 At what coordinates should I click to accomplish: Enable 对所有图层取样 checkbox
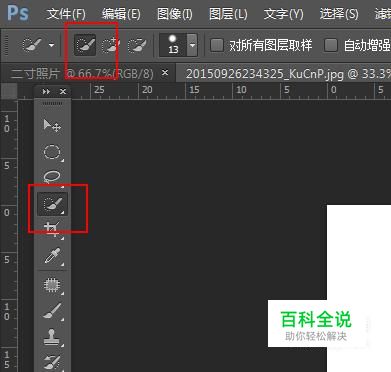click(x=217, y=45)
